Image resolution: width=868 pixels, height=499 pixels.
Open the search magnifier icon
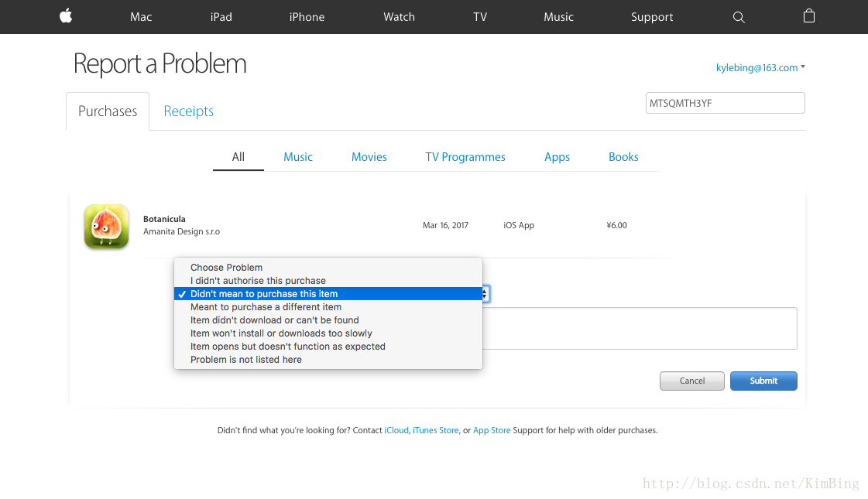pos(739,17)
